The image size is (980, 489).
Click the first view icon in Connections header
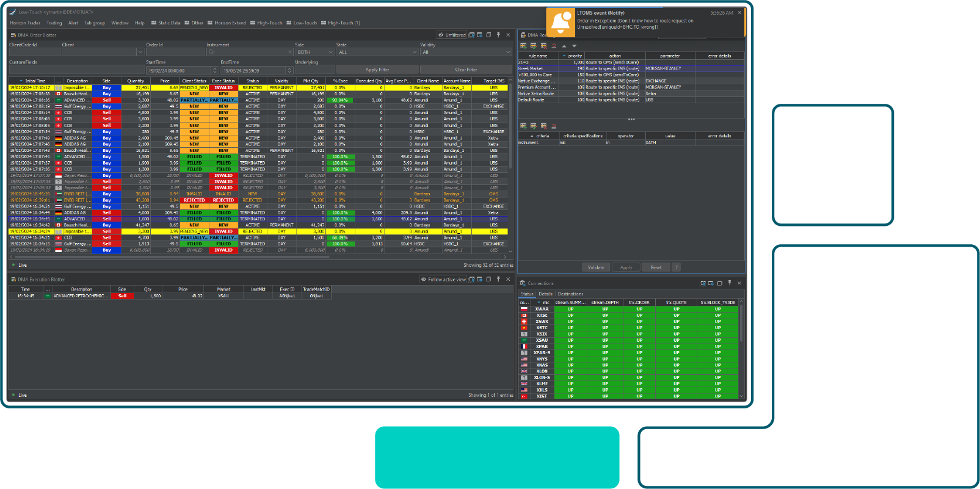703,283
